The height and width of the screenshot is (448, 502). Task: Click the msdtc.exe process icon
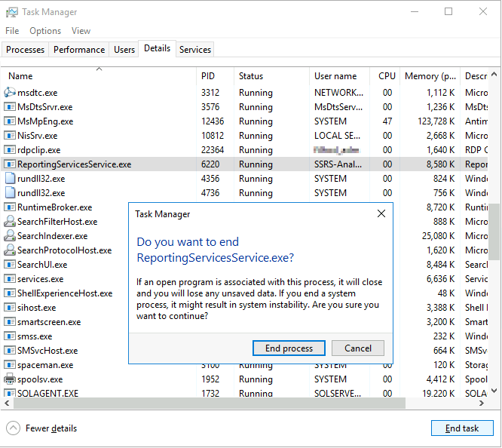click(10, 92)
